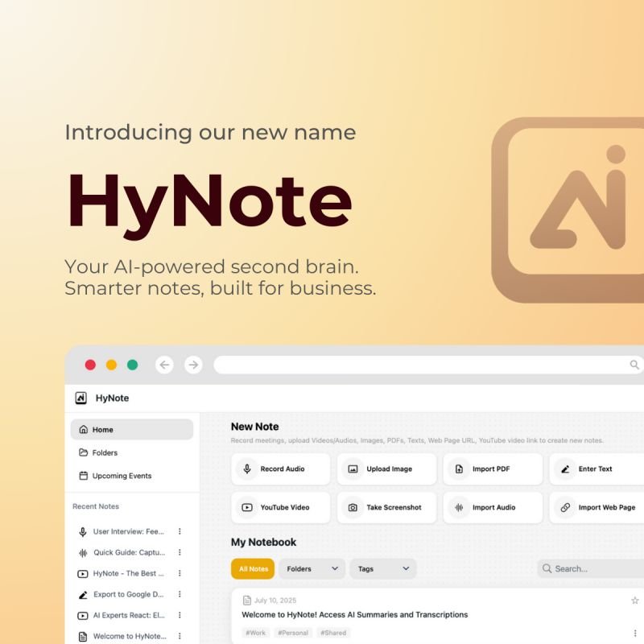Click the #Work tag on the note
The height and width of the screenshot is (644, 644).
click(x=256, y=633)
